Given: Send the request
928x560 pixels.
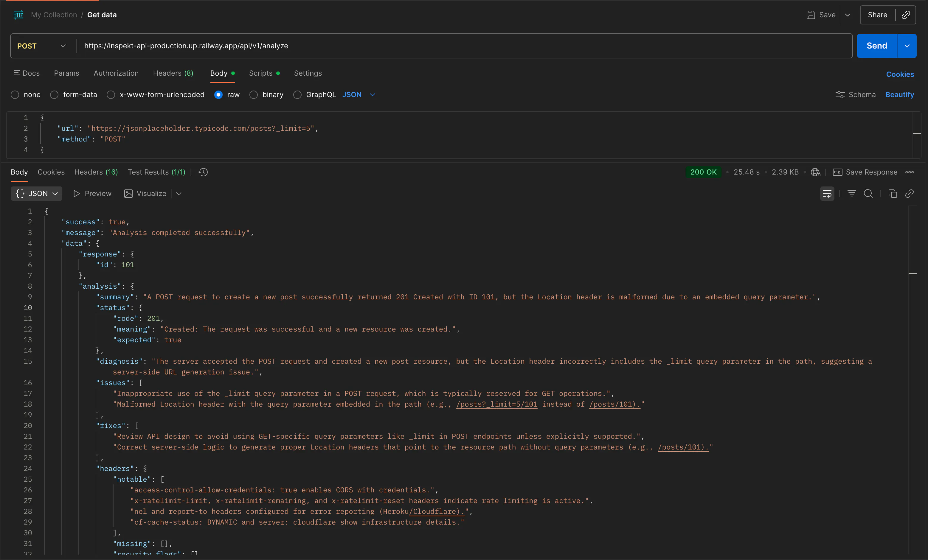Looking at the screenshot, I should (877, 46).
